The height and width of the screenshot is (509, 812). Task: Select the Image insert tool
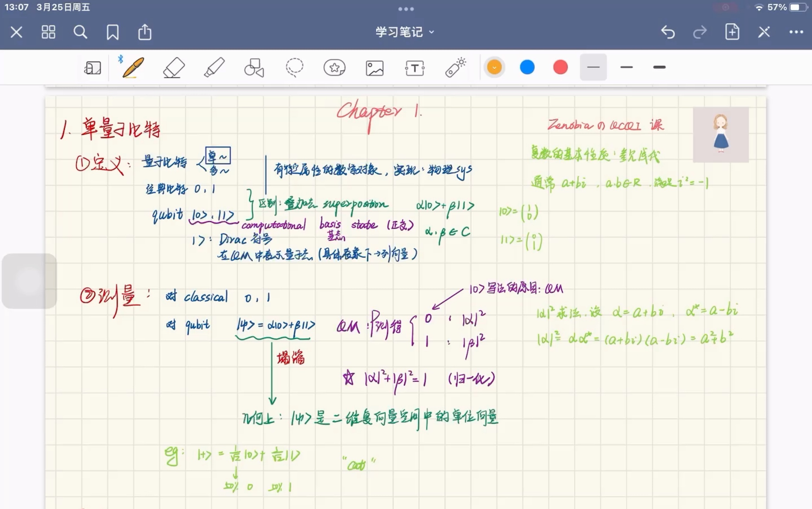[375, 68]
